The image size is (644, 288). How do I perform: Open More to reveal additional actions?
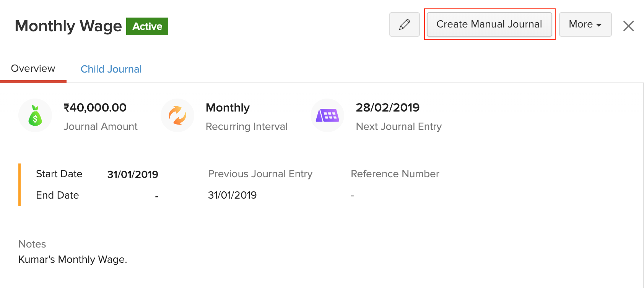click(585, 24)
